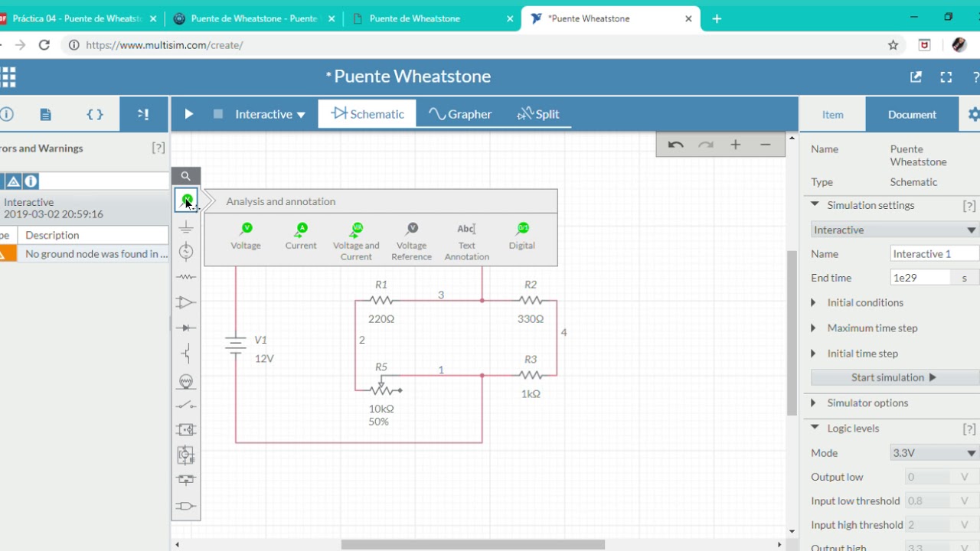Select the Voltage and Current probe
This screenshot has height=551, width=980.
356,241
